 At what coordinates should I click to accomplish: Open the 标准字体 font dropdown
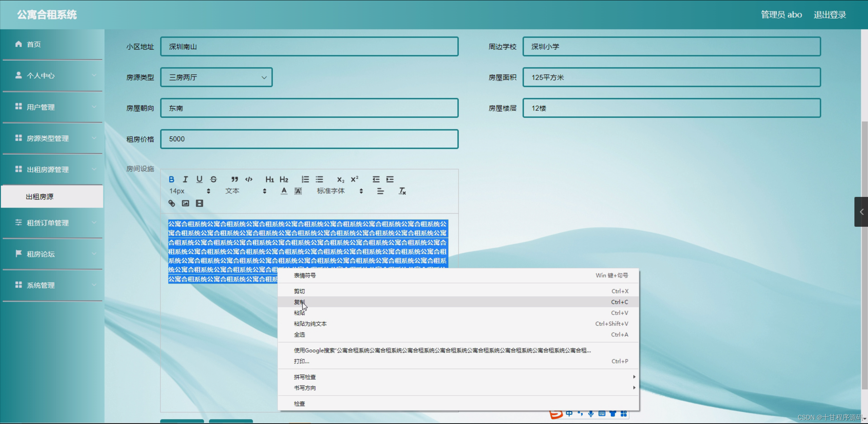coord(340,191)
